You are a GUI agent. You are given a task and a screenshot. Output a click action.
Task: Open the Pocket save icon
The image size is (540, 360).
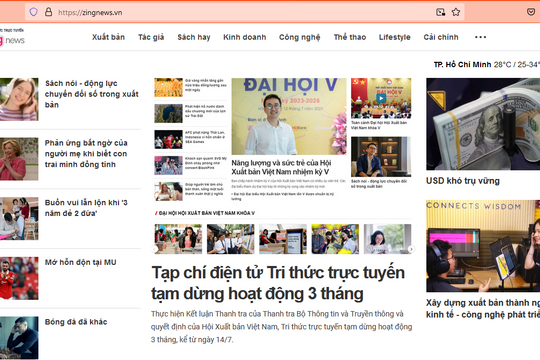531,12
